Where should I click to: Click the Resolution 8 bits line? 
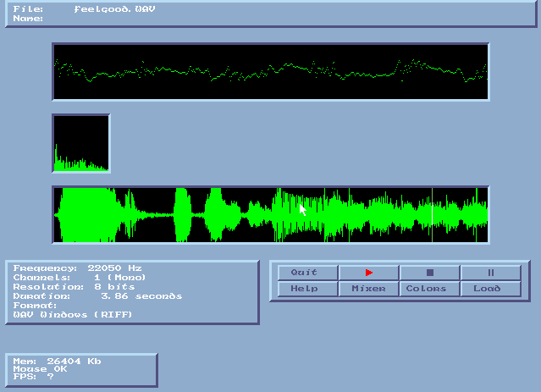[x=74, y=287]
